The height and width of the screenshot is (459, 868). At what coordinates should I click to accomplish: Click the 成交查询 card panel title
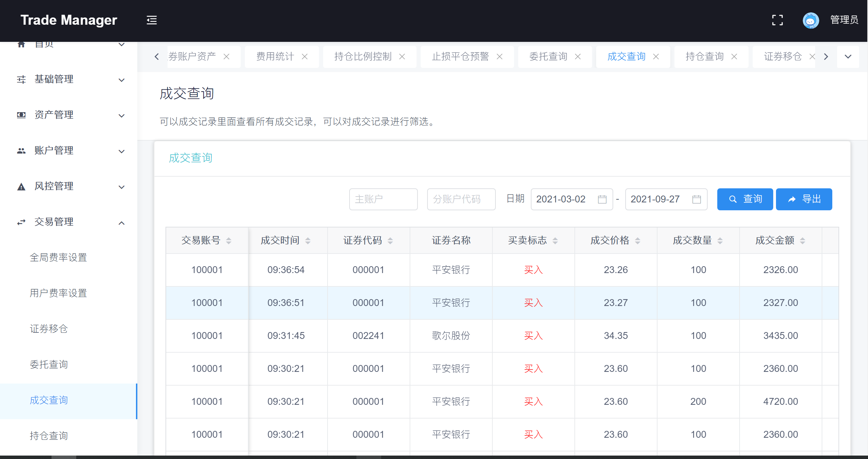tap(191, 158)
